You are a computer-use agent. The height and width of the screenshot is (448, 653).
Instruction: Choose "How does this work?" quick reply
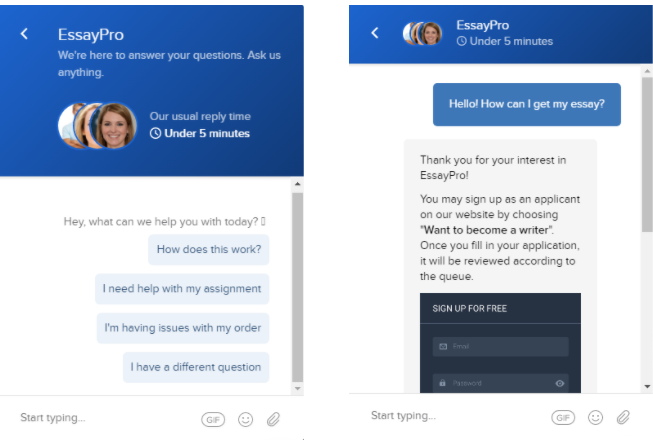[209, 250]
